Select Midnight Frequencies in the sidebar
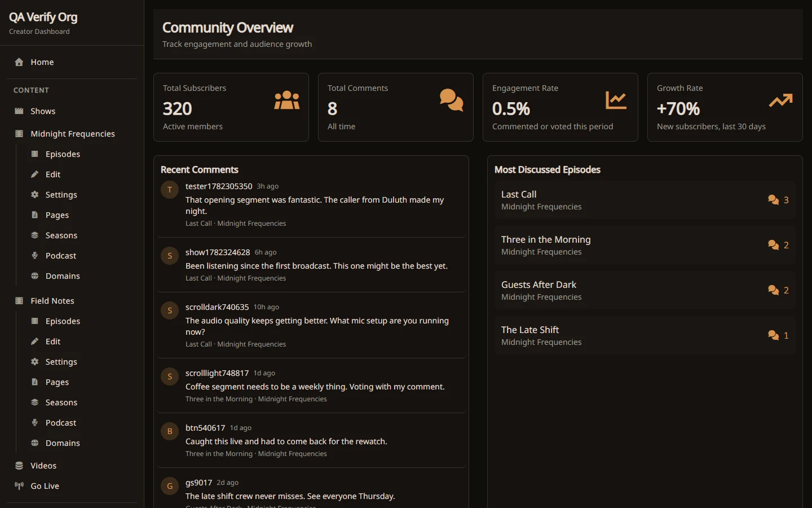This screenshot has height=508, width=812. (x=72, y=134)
